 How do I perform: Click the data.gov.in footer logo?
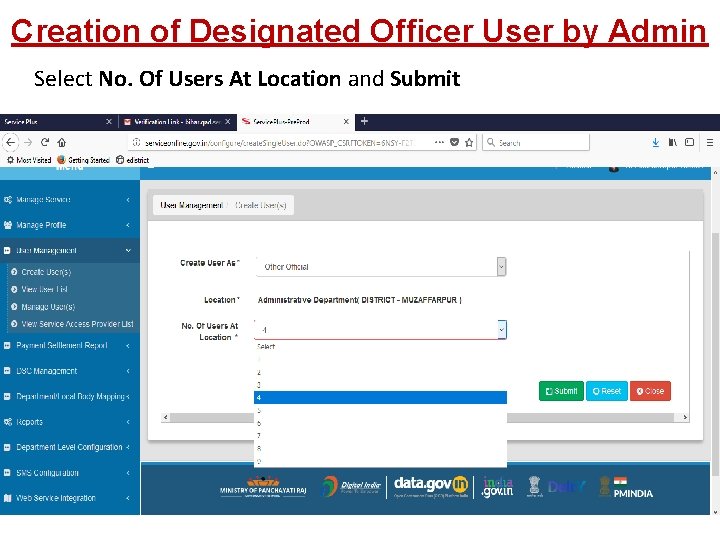click(x=431, y=487)
